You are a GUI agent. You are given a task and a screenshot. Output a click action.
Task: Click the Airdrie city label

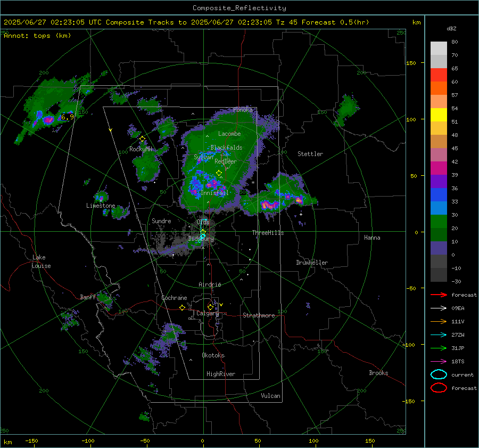(x=210, y=284)
